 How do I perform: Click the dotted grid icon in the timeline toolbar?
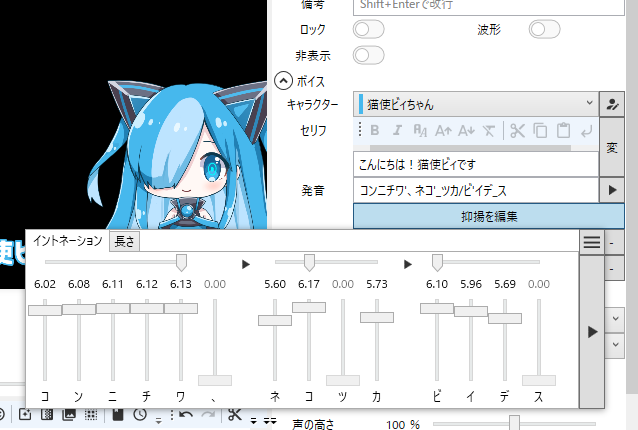click(91, 415)
